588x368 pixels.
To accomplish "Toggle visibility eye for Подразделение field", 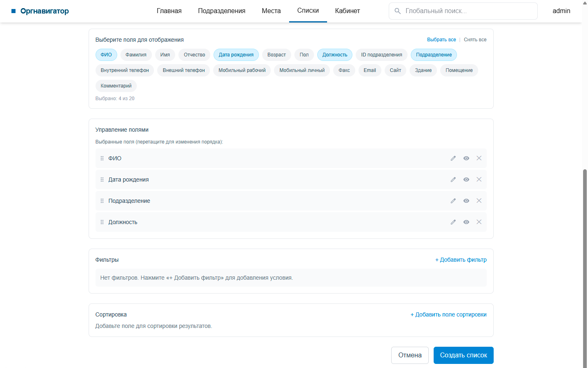I will (x=466, y=201).
